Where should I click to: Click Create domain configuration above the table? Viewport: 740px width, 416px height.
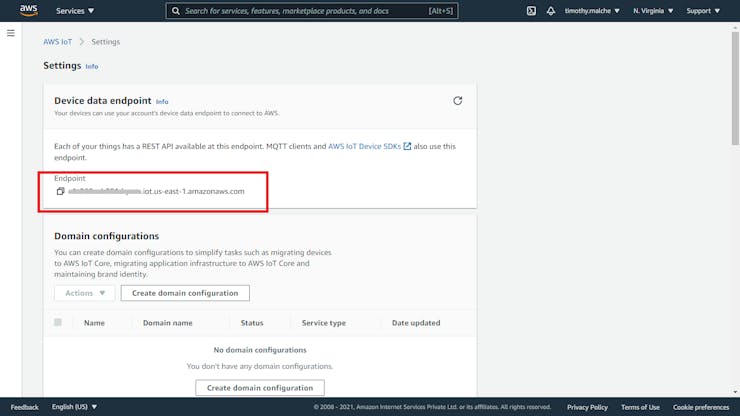(x=185, y=293)
